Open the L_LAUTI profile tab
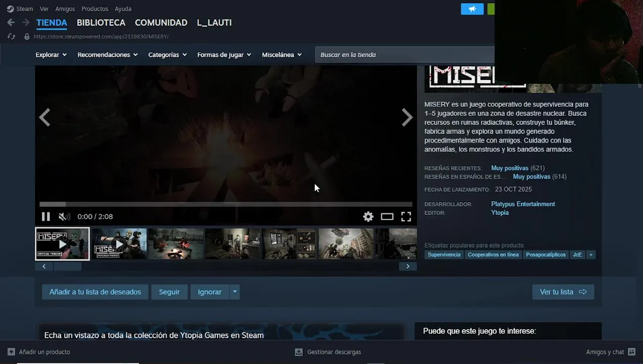This screenshot has height=364, width=643. (x=214, y=22)
